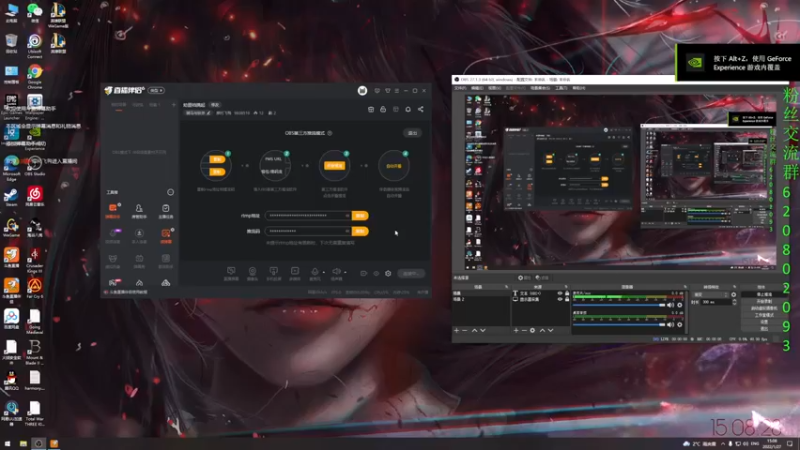Click the webcam source icon in the bottom toolbar
The width and height of the screenshot is (800, 450).
[x=252, y=271]
